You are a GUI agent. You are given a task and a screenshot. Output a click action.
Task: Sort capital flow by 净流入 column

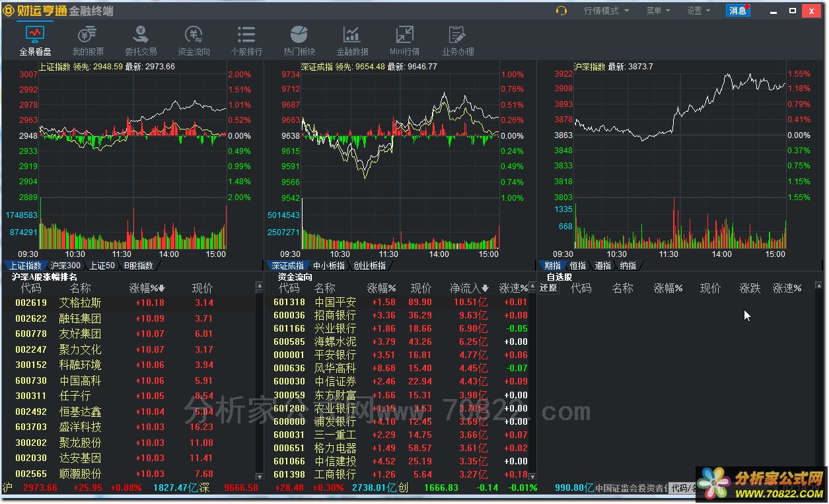click(470, 288)
